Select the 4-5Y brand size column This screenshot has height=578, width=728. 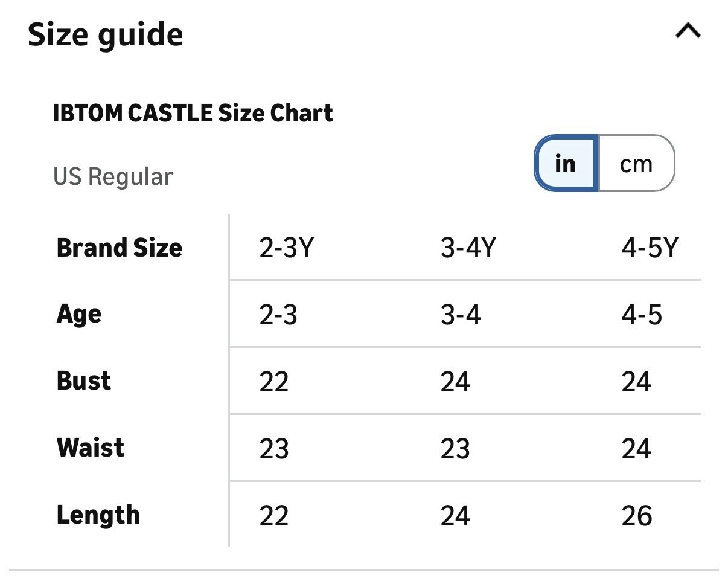650,248
